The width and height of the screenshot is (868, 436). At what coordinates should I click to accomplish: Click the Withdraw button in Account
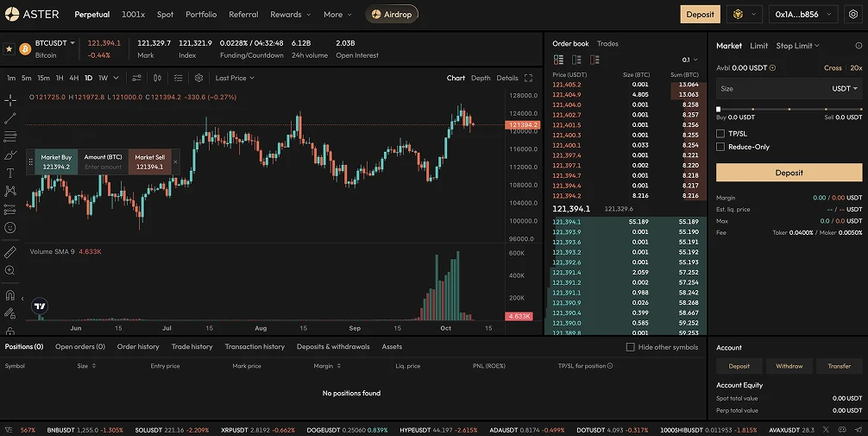click(789, 366)
